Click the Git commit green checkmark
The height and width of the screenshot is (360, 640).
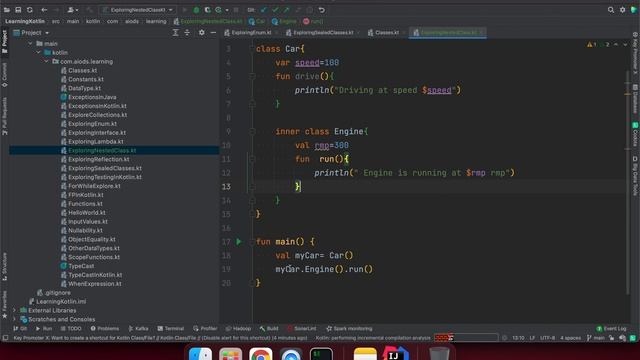point(276,10)
